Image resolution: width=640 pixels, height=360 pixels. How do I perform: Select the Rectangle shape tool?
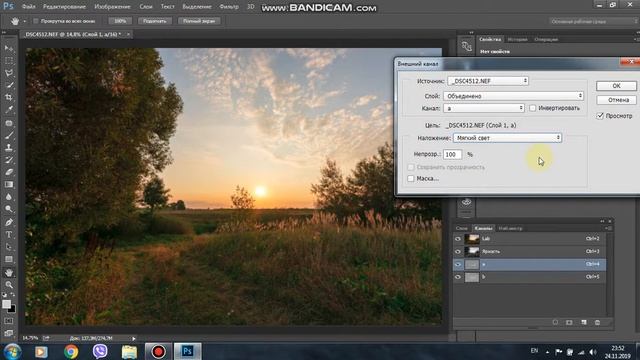point(9,259)
